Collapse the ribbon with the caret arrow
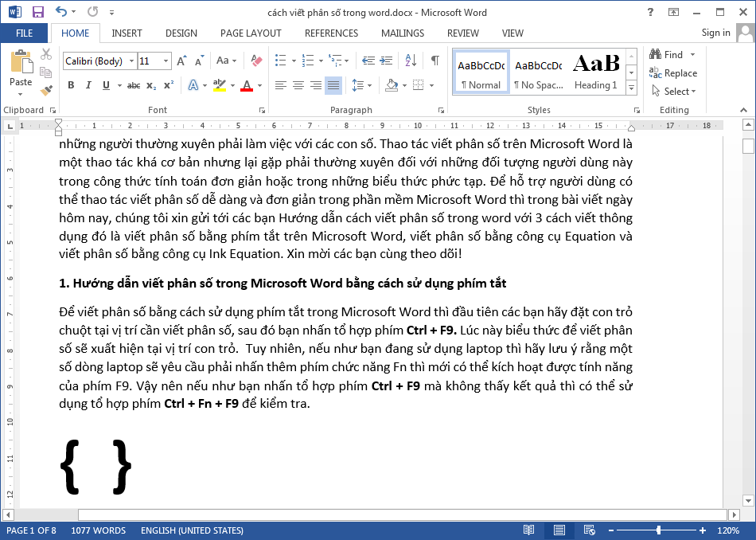 point(743,110)
